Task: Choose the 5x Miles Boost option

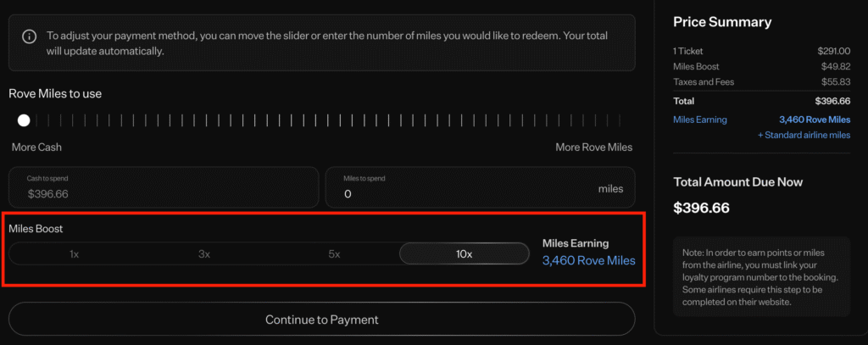Action: point(334,253)
